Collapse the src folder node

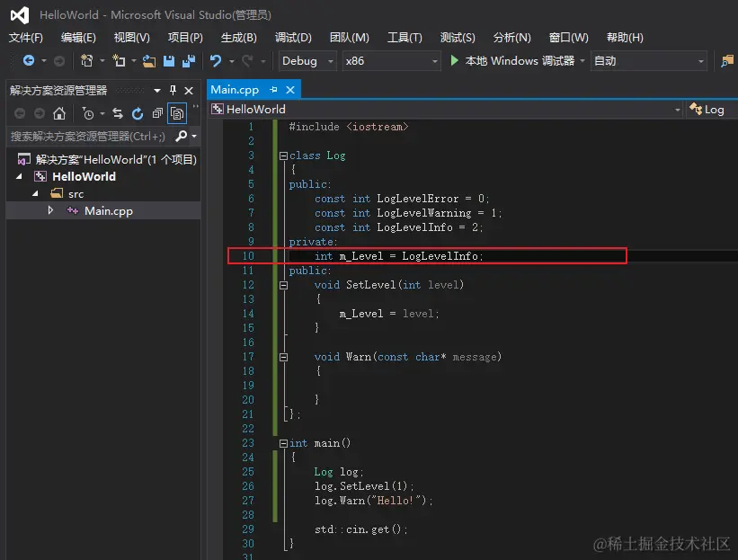[35, 193]
